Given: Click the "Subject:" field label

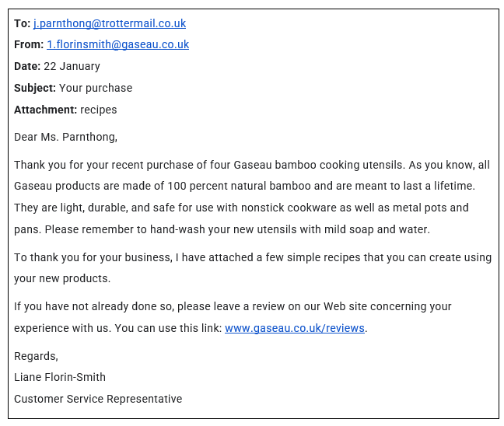Looking at the screenshot, I should tap(35, 88).
